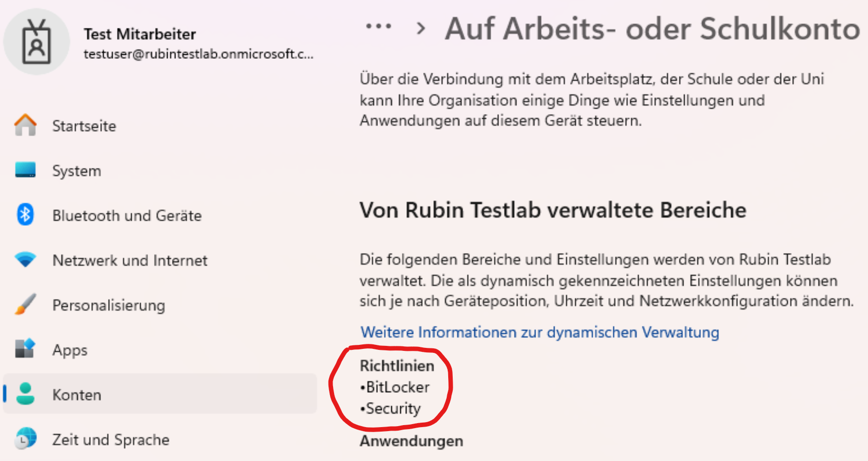Viewport: 868px width, 461px height.
Task: Open Weitere Informationen zur dynamischen Verwaltung link
Action: tap(539, 332)
